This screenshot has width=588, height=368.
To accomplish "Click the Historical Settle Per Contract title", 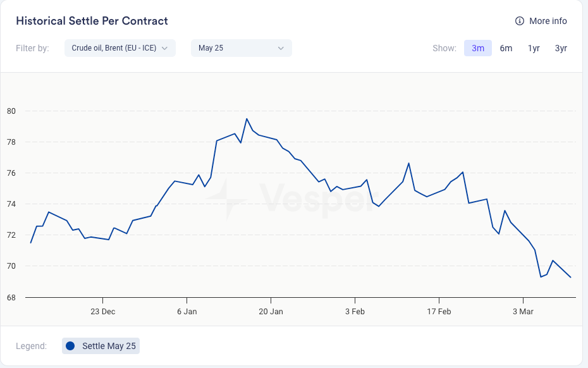I will pos(92,21).
